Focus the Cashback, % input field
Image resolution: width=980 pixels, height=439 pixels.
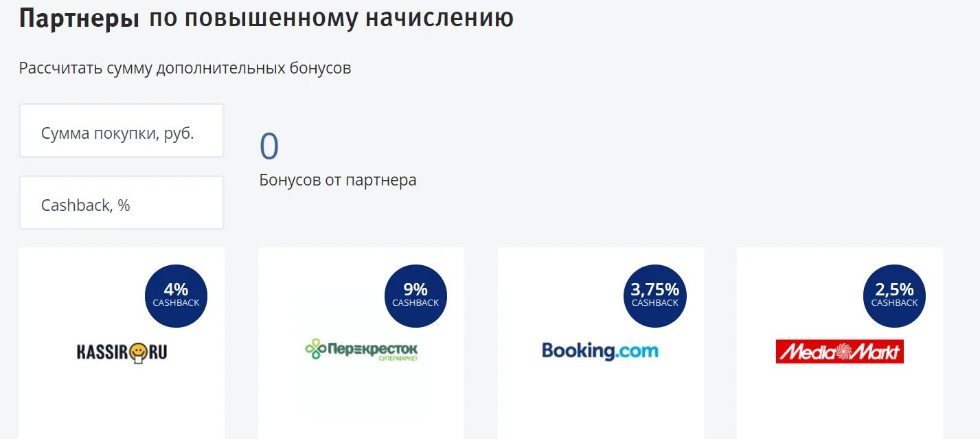point(122,203)
